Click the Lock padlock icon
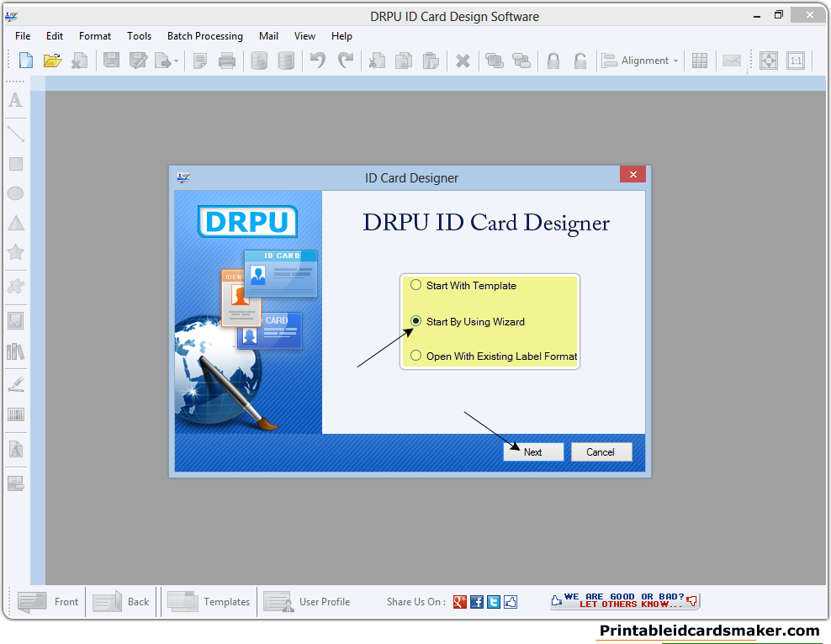 coord(553,61)
